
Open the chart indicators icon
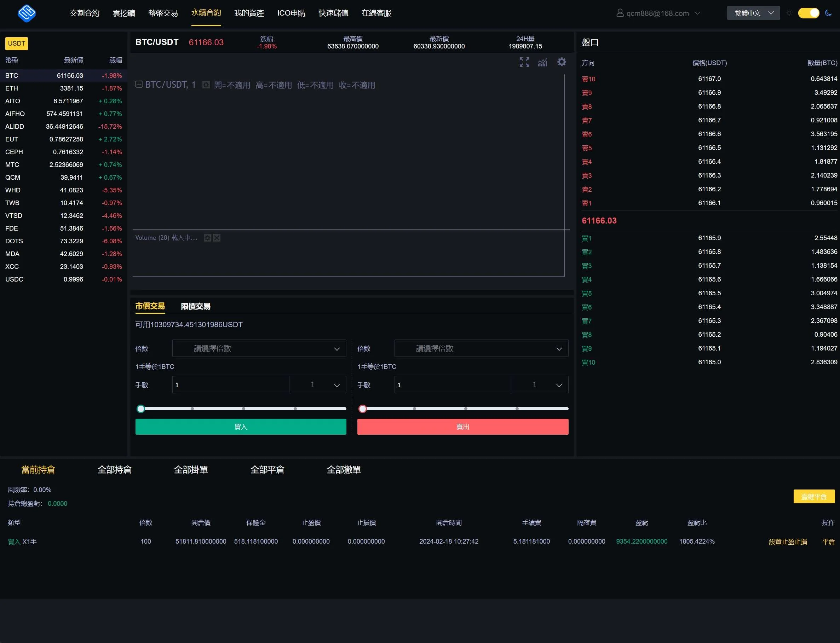point(542,62)
